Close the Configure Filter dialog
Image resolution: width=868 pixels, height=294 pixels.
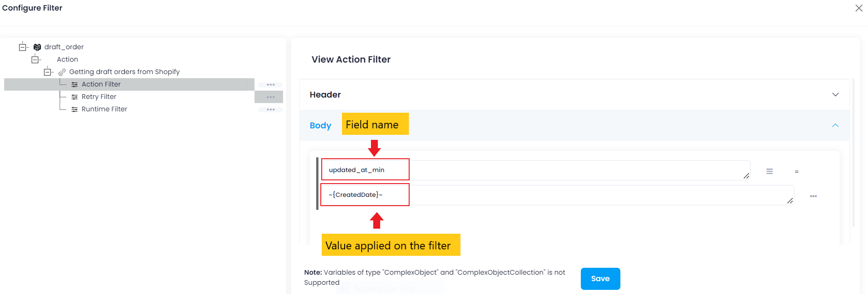pyautogui.click(x=859, y=8)
